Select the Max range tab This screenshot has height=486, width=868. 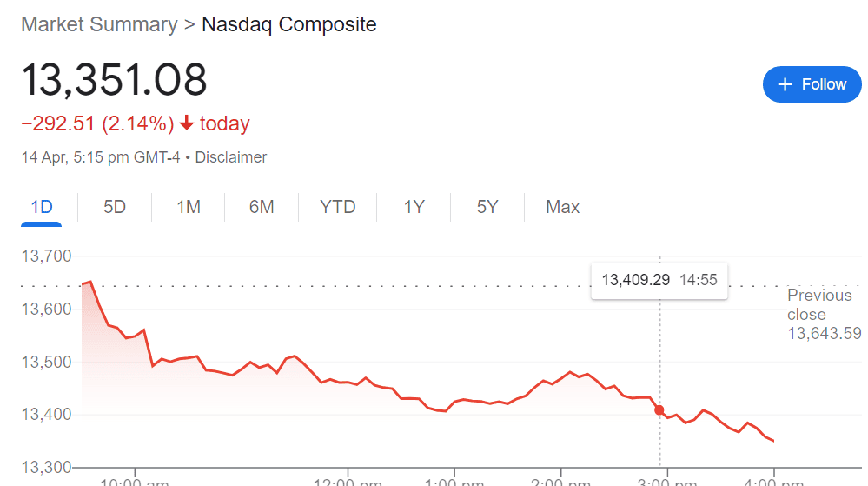(x=562, y=207)
